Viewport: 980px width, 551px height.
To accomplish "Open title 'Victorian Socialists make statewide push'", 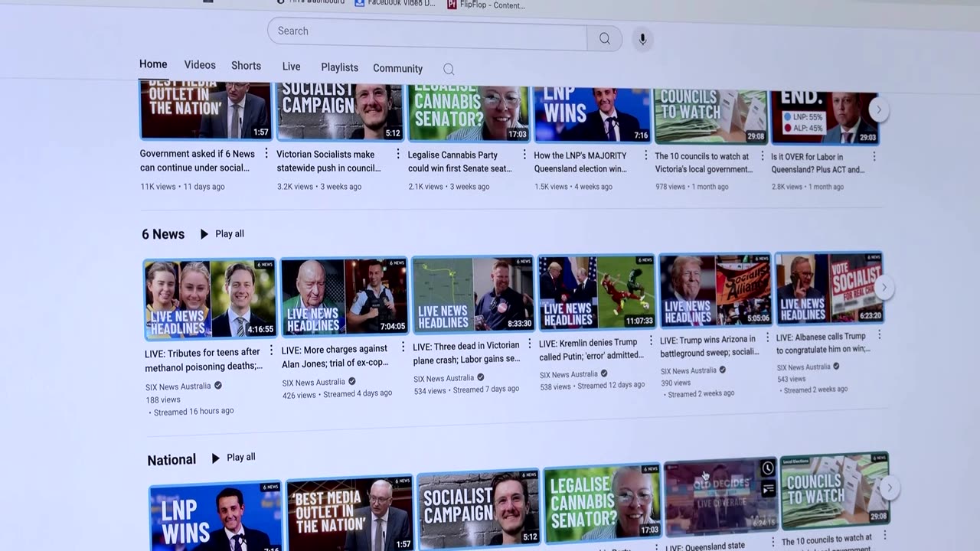I will click(328, 161).
